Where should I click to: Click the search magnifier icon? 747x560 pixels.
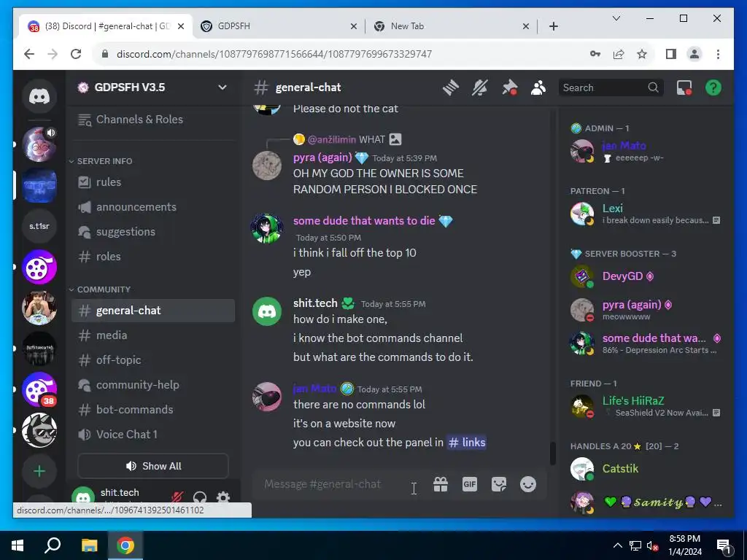[653, 87]
